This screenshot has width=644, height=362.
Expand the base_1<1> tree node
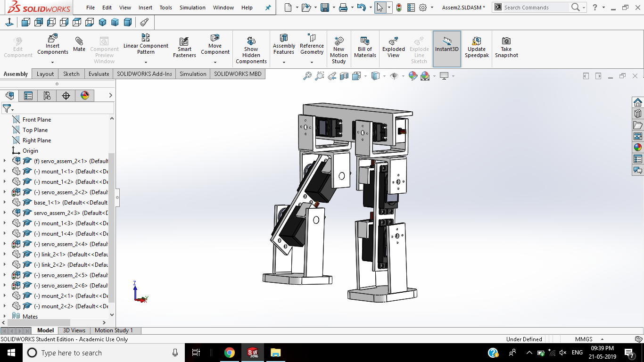5,203
